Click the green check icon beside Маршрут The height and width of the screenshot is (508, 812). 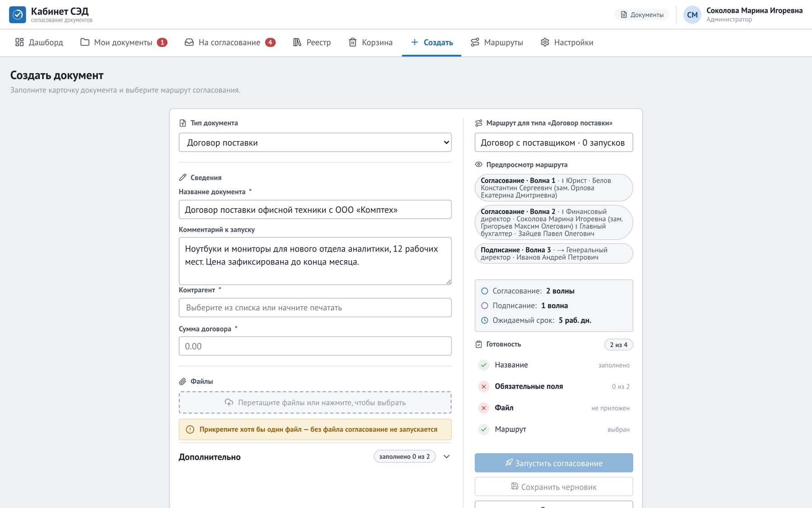point(484,429)
